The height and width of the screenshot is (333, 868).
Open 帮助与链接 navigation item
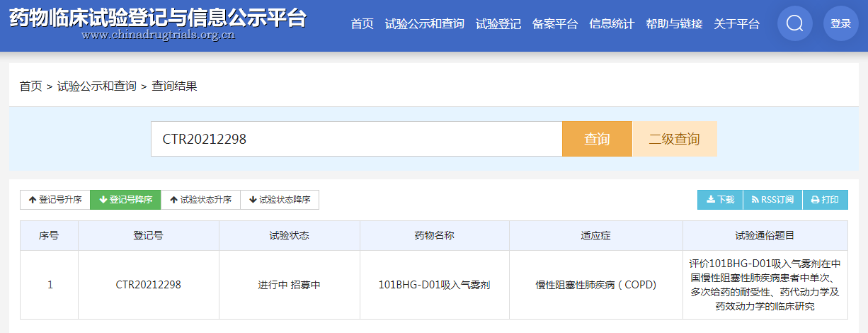[x=674, y=24]
